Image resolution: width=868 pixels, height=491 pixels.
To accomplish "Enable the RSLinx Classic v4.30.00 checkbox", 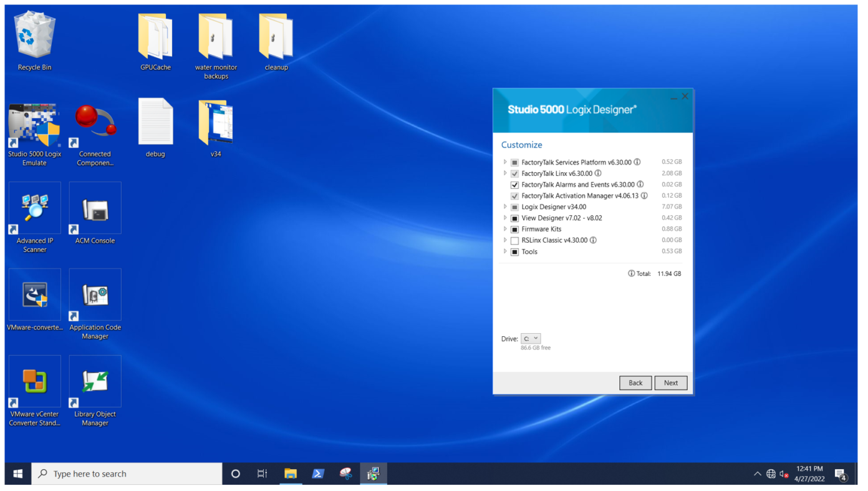I will click(514, 241).
